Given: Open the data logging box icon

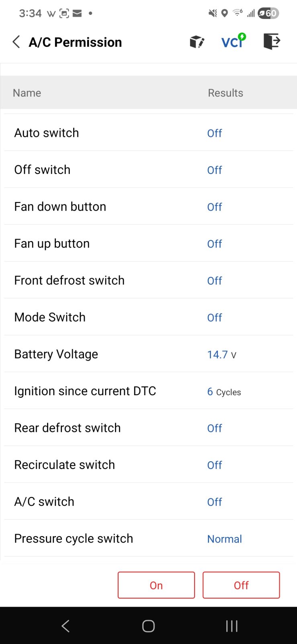Looking at the screenshot, I should click(x=197, y=41).
